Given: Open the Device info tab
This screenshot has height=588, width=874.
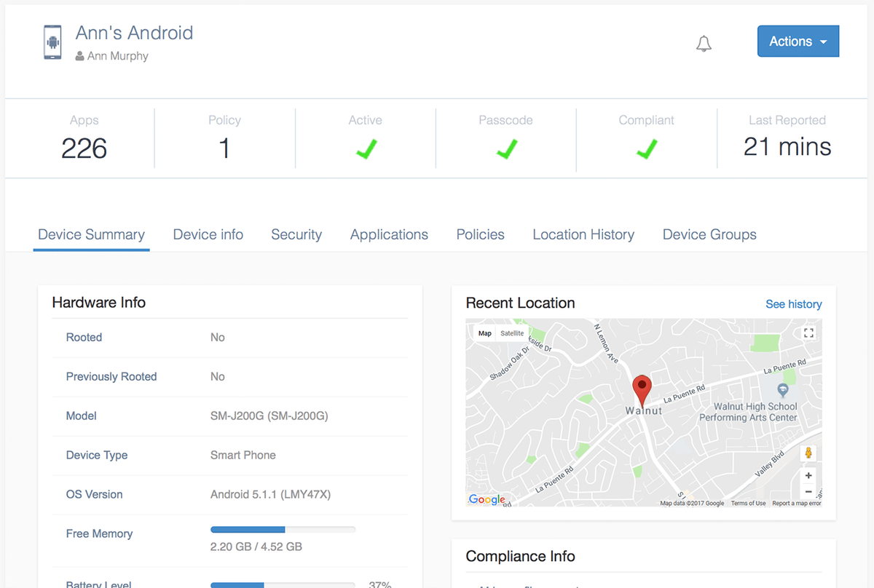Looking at the screenshot, I should click(x=208, y=234).
